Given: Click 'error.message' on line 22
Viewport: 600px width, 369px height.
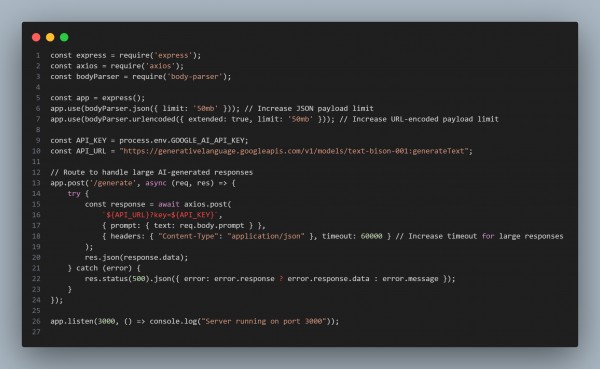Looking at the screenshot, I should click(410, 279).
